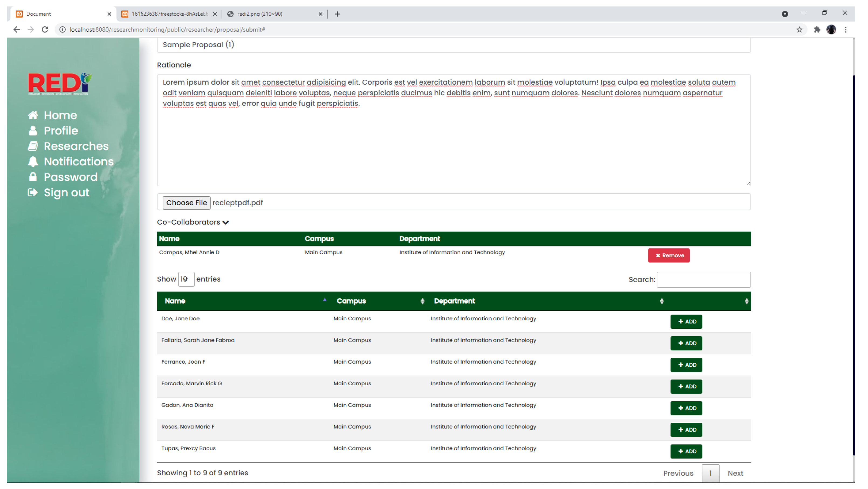Click the Notifications bell icon
This screenshot has width=868, height=489.
[x=33, y=162]
